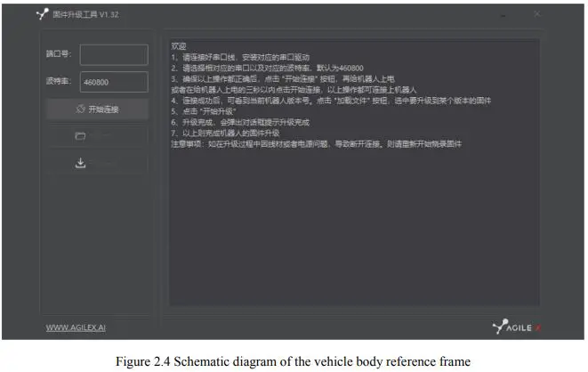
Task: Click the window title 固件升级工具 V1.32
Action: (x=86, y=14)
